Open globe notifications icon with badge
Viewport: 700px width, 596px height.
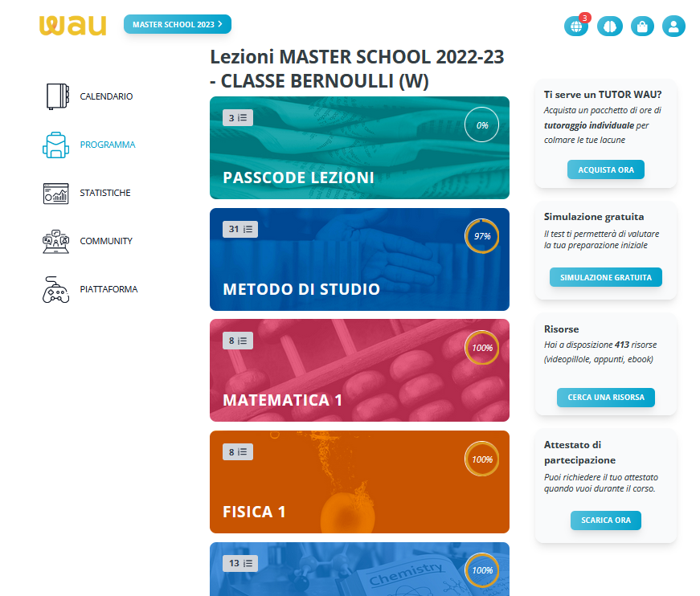576,27
